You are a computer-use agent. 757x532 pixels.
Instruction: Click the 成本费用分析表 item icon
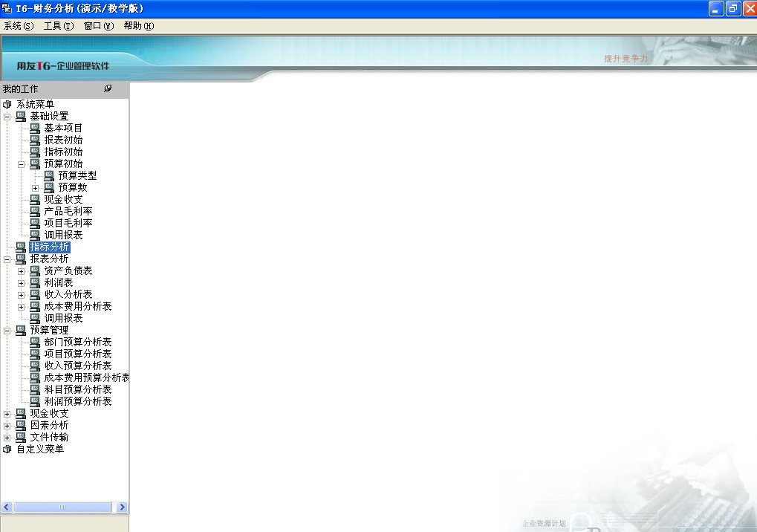[x=35, y=307]
